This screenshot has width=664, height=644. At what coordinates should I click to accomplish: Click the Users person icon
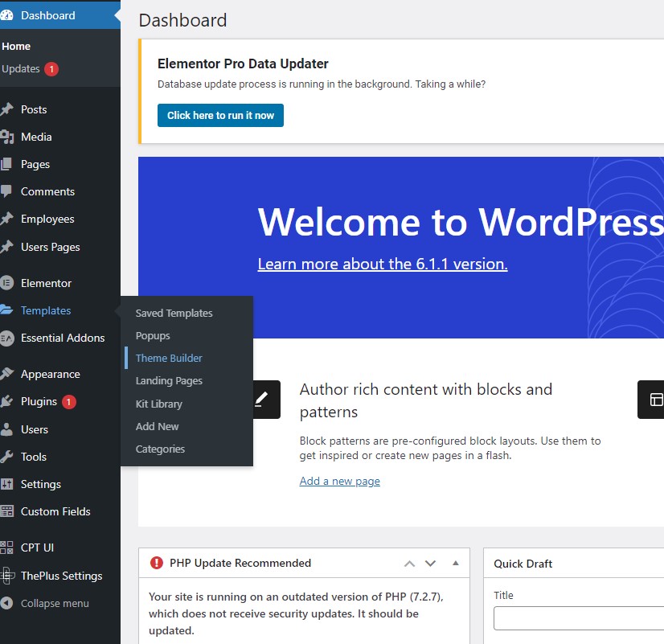[6, 429]
